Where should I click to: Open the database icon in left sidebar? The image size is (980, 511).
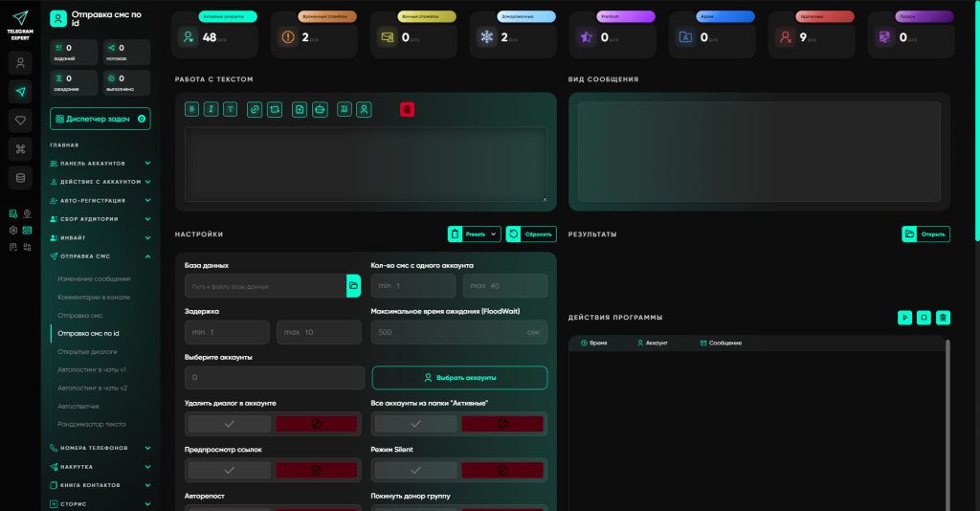coord(21,178)
